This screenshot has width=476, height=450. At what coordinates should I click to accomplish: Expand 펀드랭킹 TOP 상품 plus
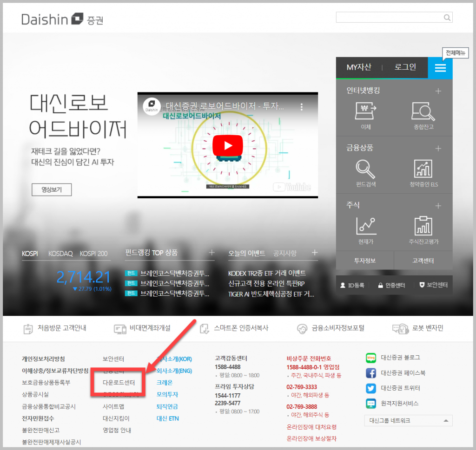point(212,253)
